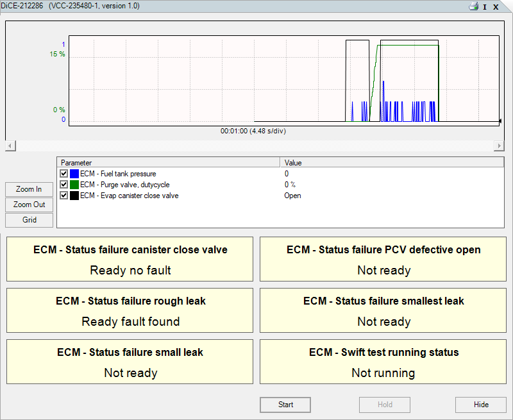Toggle the Grid button for the graph
The width and height of the screenshot is (513, 420).
click(x=29, y=220)
